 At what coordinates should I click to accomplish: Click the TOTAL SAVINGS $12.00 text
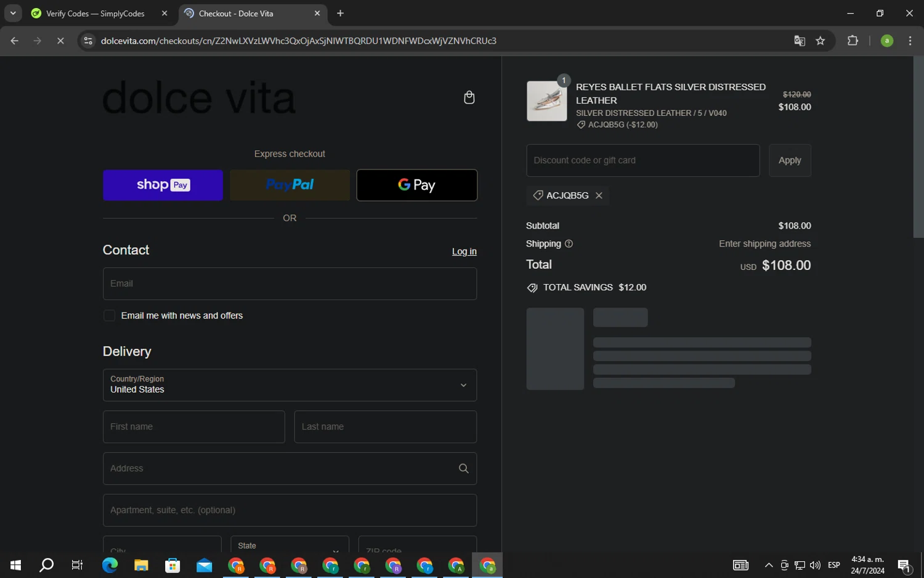[x=594, y=288]
